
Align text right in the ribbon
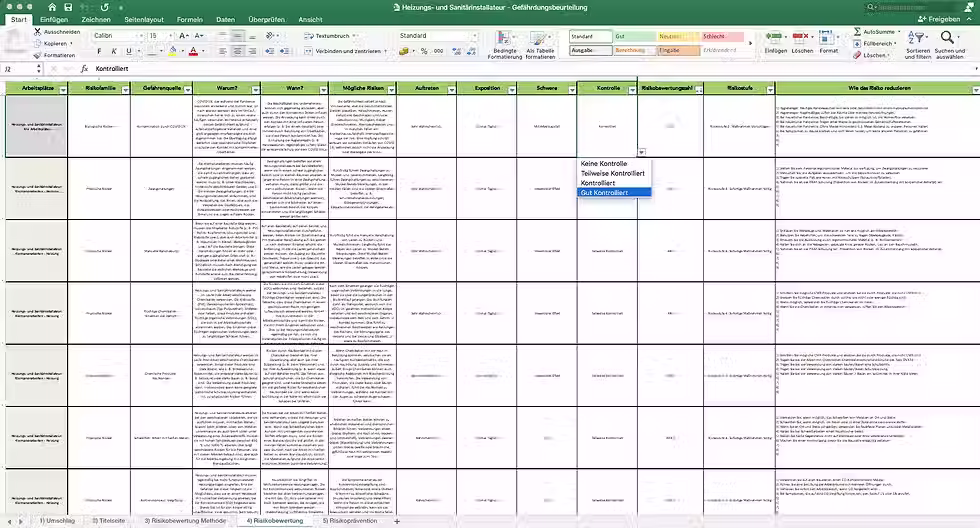tap(252, 51)
